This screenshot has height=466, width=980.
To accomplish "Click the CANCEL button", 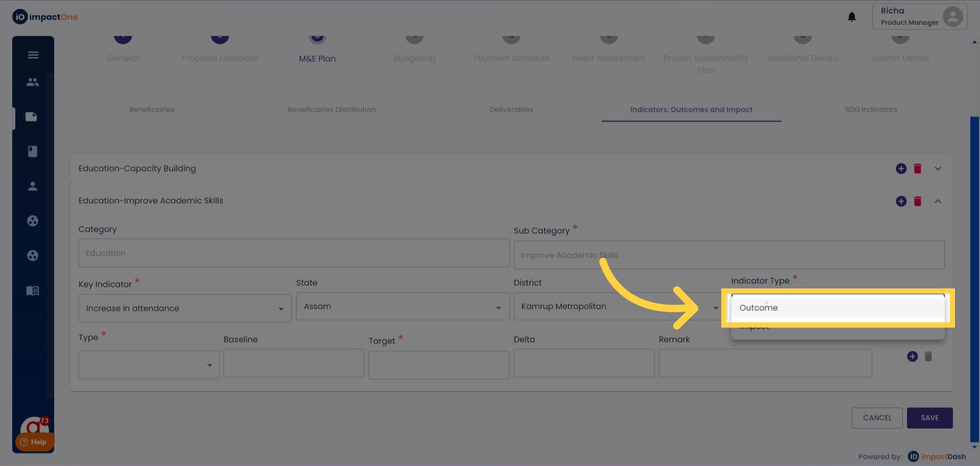I will pos(877,418).
